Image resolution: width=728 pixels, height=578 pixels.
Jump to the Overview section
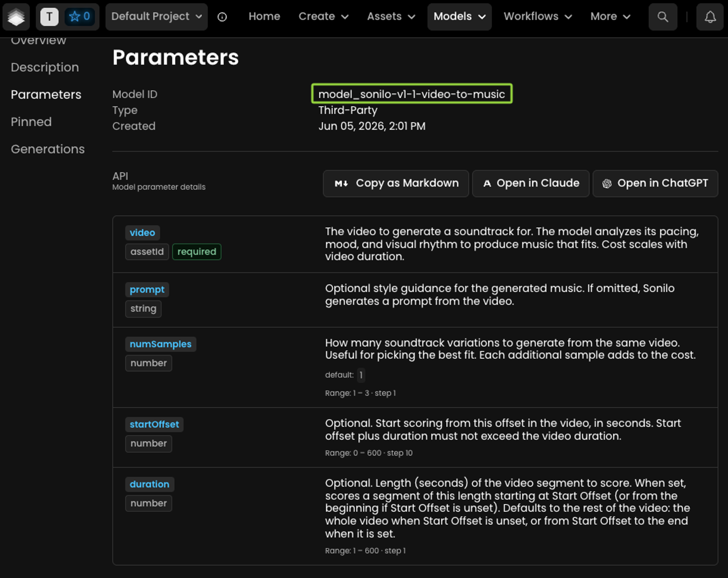point(39,41)
